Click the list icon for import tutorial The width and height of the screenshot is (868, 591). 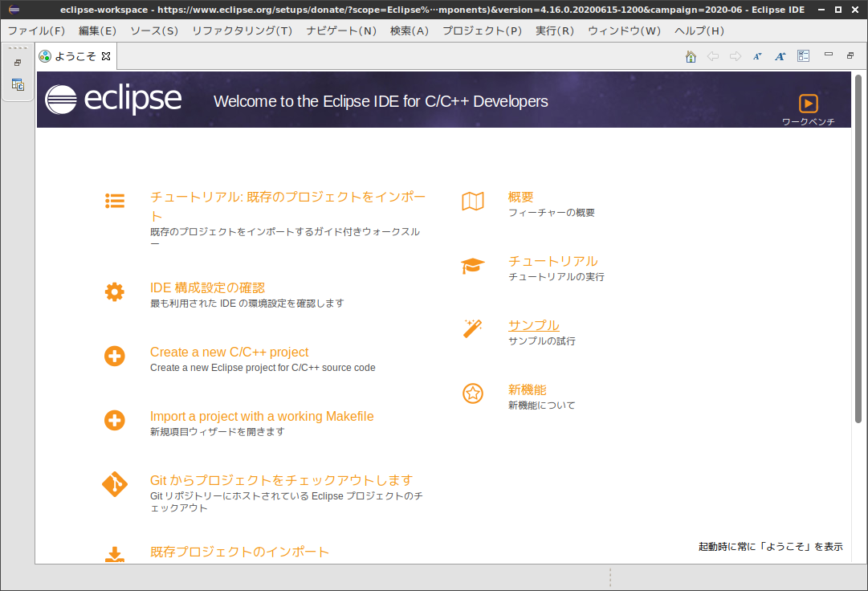[x=115, y=201]
